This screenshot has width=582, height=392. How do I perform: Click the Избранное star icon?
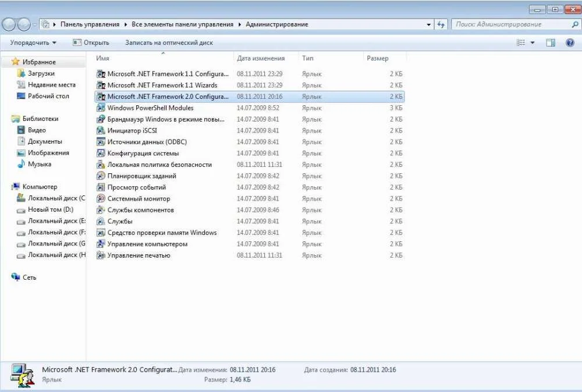tap(15, 61)
